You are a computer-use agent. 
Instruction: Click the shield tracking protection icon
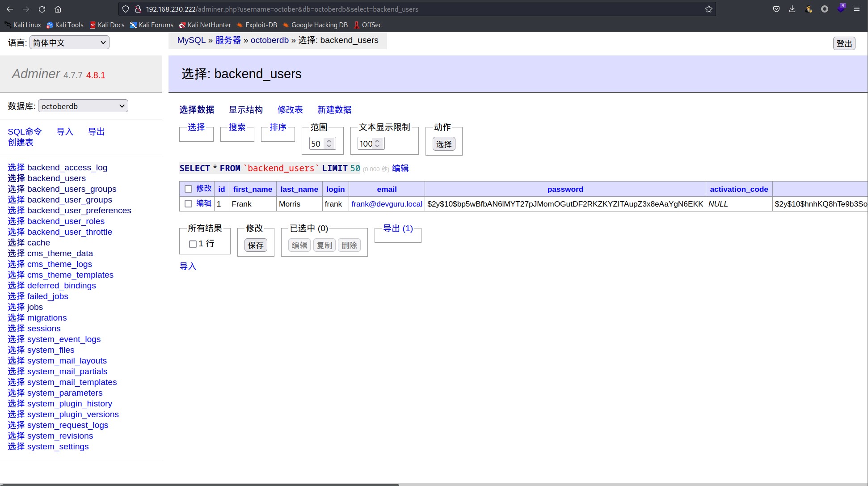click(x=126, y=9)
